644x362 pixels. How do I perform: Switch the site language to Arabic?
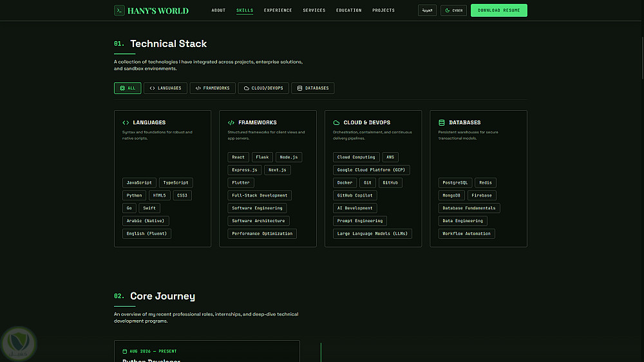click(427, 10)
